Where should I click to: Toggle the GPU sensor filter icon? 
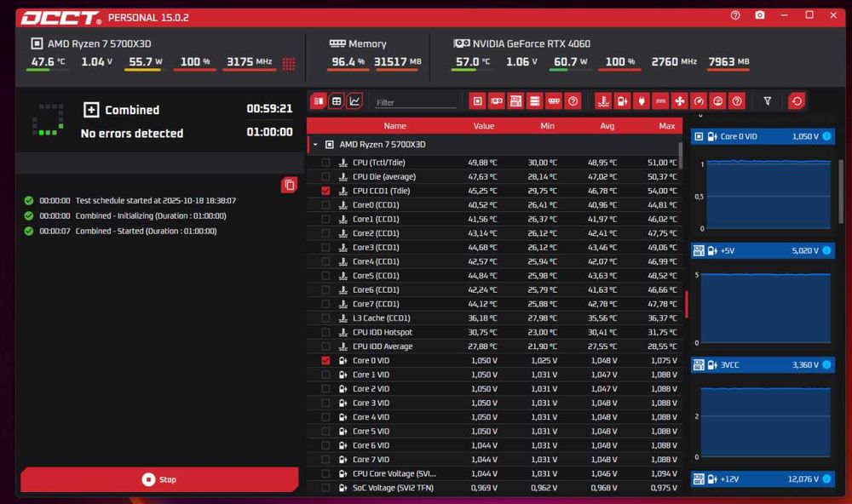[497, 101]
